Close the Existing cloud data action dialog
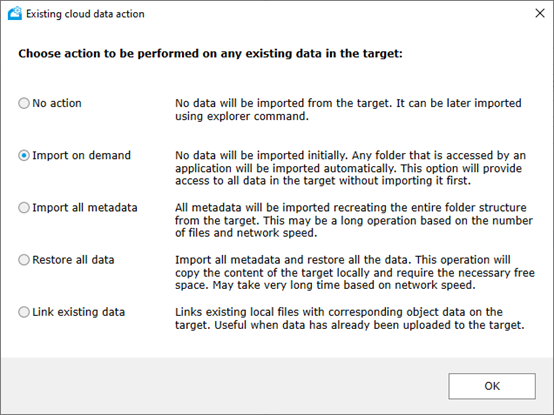This screenshot has width=554, height=415. (x=540, y=13)
